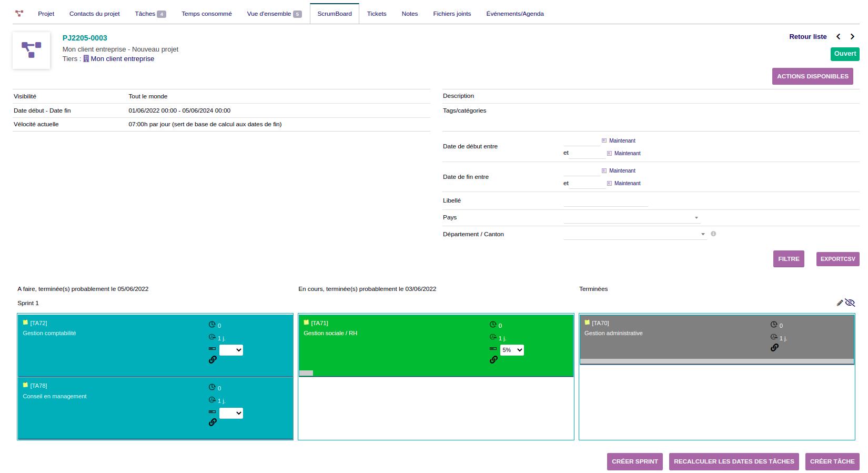This screenshot has height=473, width=868.
Task: Go to the previous project arrow
Action: (x=839, y=37)
